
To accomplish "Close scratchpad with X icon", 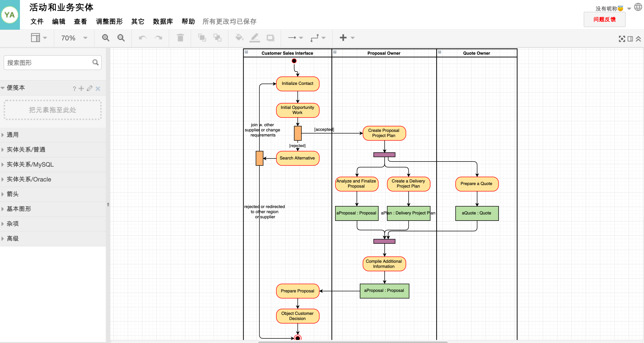I will 98,89.
